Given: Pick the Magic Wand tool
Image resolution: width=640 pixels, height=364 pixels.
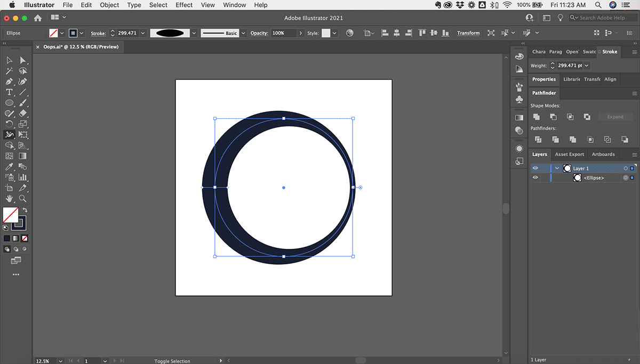Looking at the screenshot, I should click(9, 71).
